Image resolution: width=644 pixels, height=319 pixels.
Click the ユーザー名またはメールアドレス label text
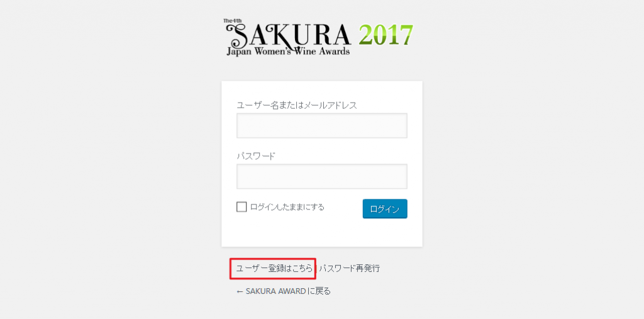point(297,105)
